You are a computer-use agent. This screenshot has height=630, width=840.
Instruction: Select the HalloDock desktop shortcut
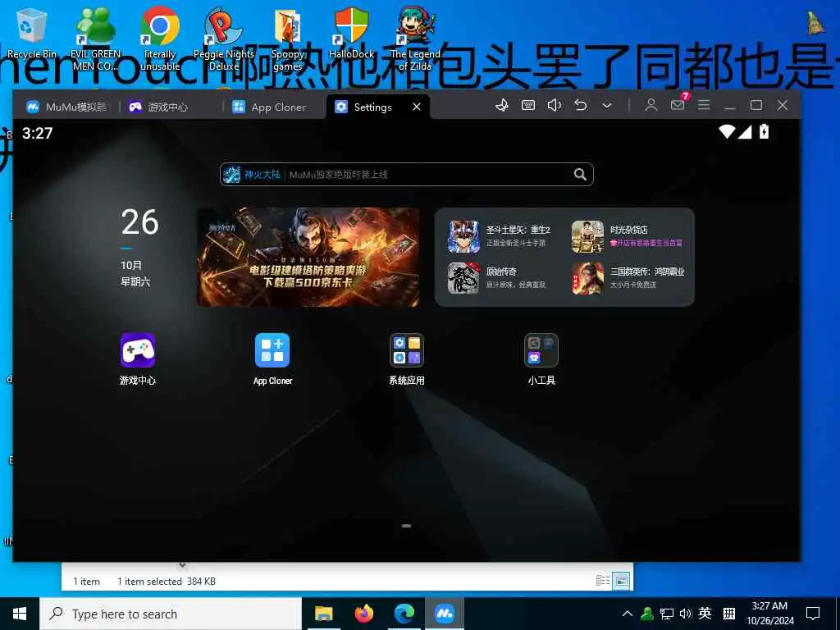click(x=351, y=33)
